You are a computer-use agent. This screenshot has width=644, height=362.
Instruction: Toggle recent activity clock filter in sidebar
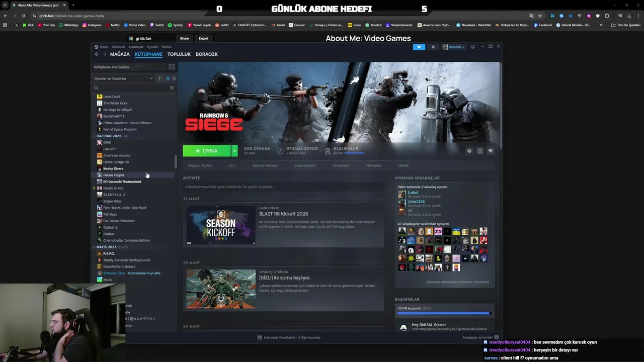[168, 78]
